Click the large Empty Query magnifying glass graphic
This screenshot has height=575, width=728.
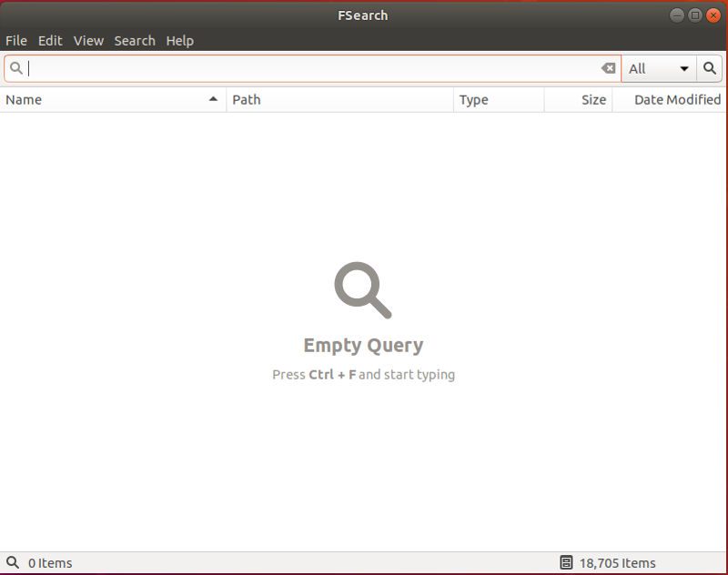(363, 289)
